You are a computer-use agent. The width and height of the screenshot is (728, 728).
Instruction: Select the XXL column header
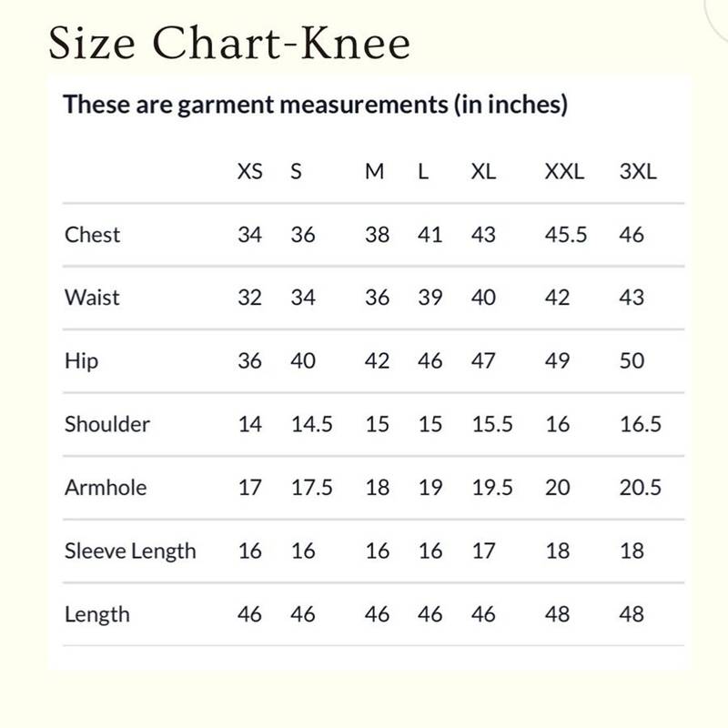point(564,172)
